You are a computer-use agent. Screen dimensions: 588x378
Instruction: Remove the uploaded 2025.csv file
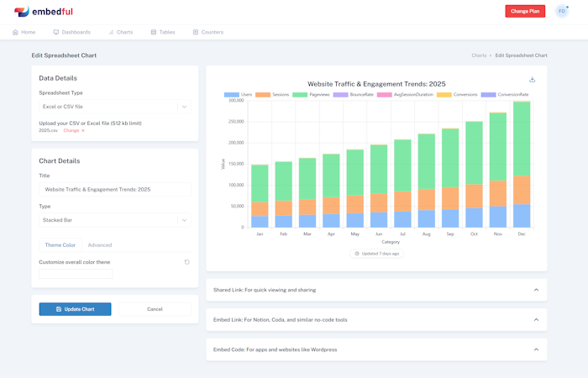pyautogui.click(x=83, y=130)
